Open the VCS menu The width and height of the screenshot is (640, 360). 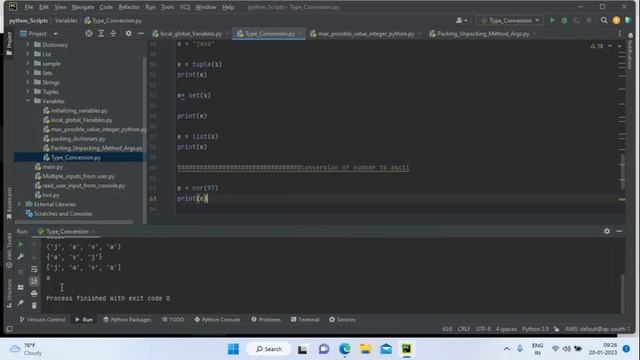(x=185, y=7)
